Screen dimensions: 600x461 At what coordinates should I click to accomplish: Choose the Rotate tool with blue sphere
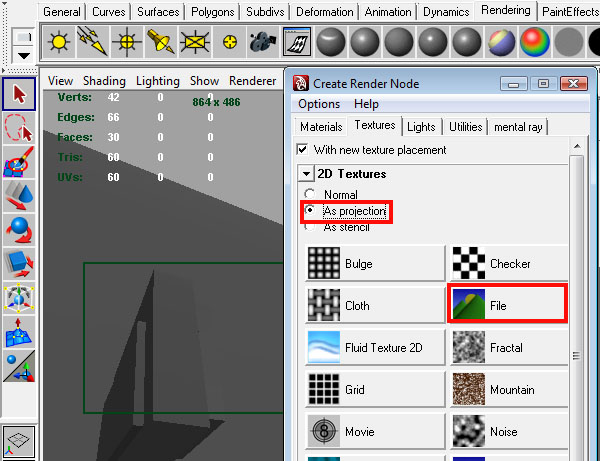(19, 230)
